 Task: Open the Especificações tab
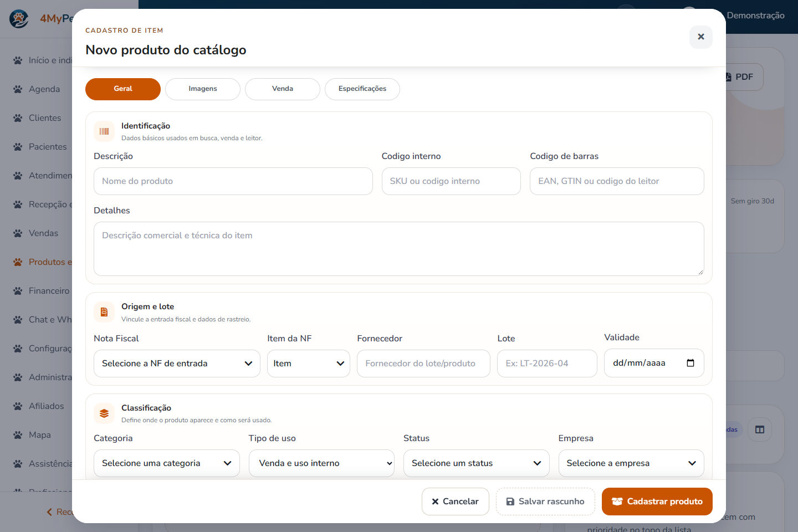[362, 89]
